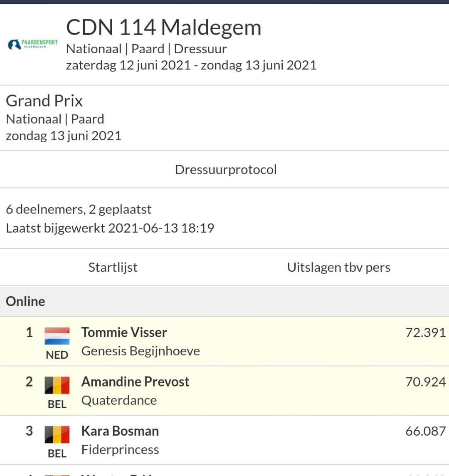Click the score 66.087

pyautogui.click(x=426, y=431)
